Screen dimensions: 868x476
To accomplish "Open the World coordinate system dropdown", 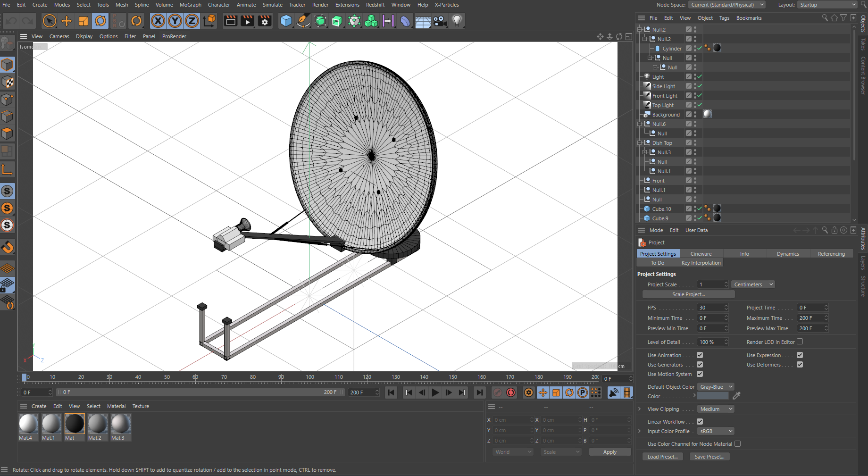I will 513,452.
